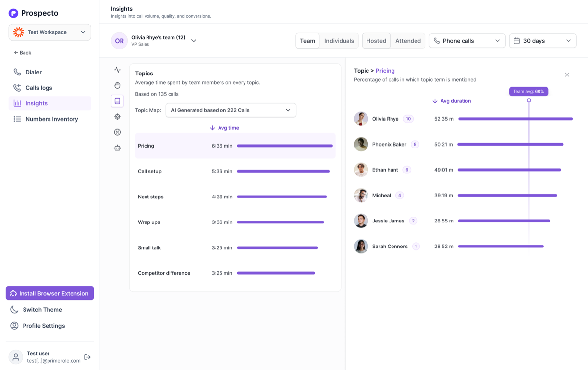The image size is (588, 370).
Task: Click the Team avg 60% marker handle
Action: [x=529, y=100]
